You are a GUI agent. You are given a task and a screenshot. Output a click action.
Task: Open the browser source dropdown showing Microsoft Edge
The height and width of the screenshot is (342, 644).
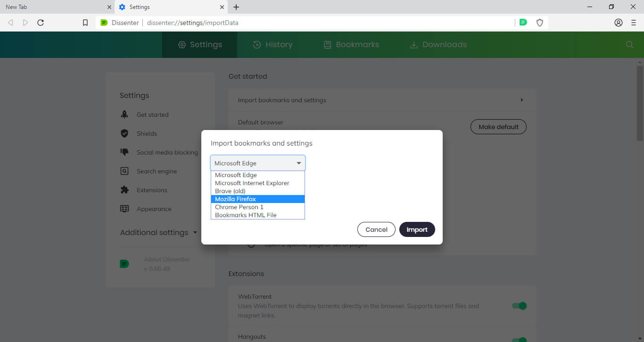click(x=258, y=163)
